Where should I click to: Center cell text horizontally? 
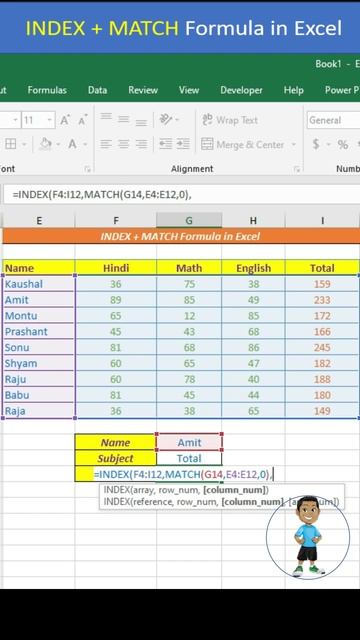124,144
